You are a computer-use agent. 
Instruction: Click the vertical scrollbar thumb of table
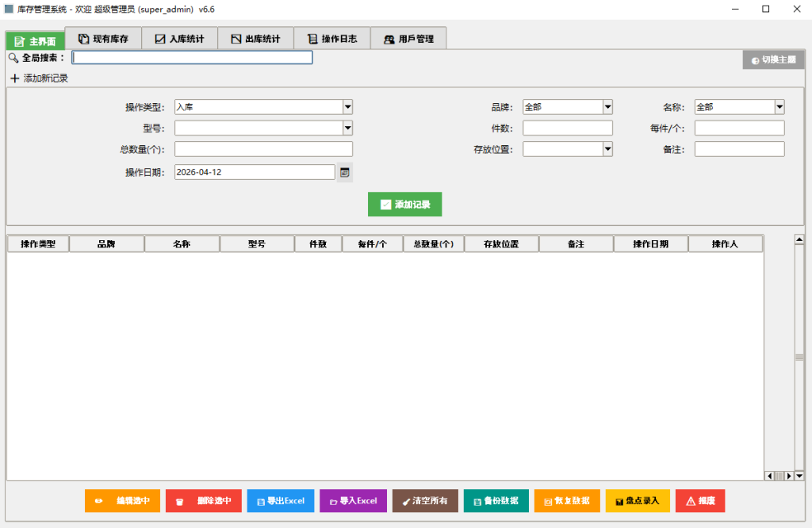pyautogui.click(x=799, y=358)
